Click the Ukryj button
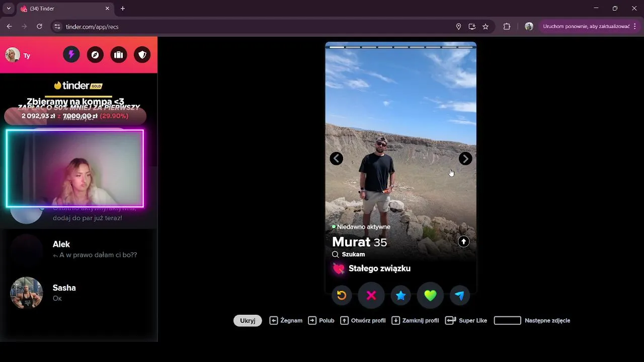Screen dimensions: 644x362 point(248,320)
